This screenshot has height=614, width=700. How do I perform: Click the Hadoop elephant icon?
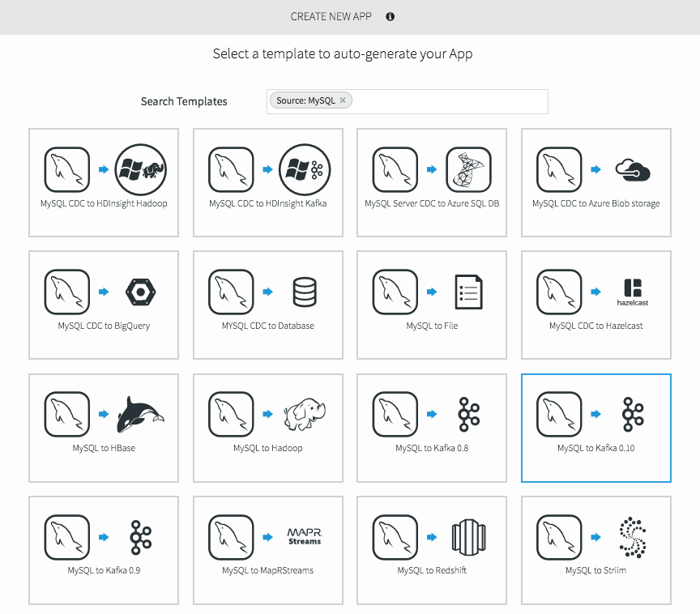pos(305,415)
